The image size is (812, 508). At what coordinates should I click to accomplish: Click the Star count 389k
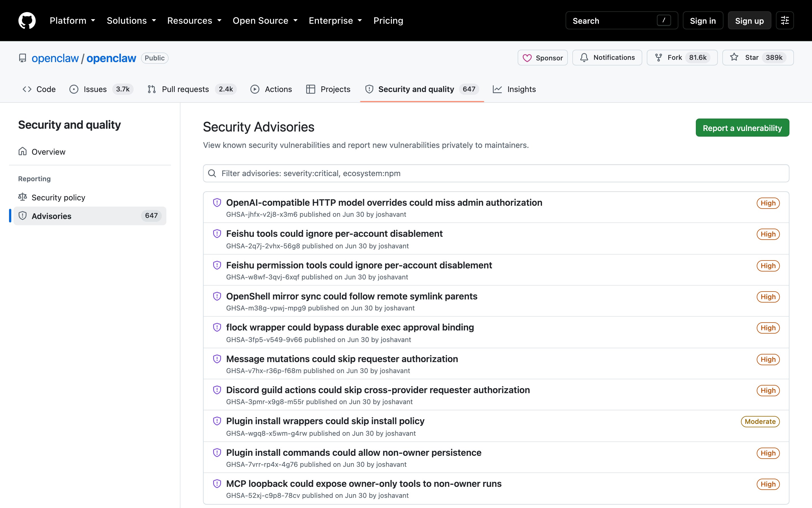click(x=774, y=58)
